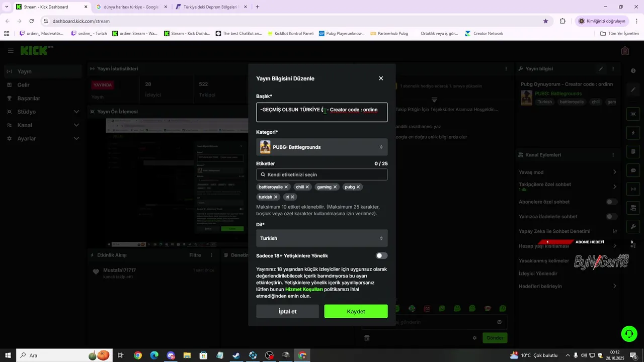Remove the battleroyalle tag
The height and width of the screenshot is (362, 644).
click(286, 187)
